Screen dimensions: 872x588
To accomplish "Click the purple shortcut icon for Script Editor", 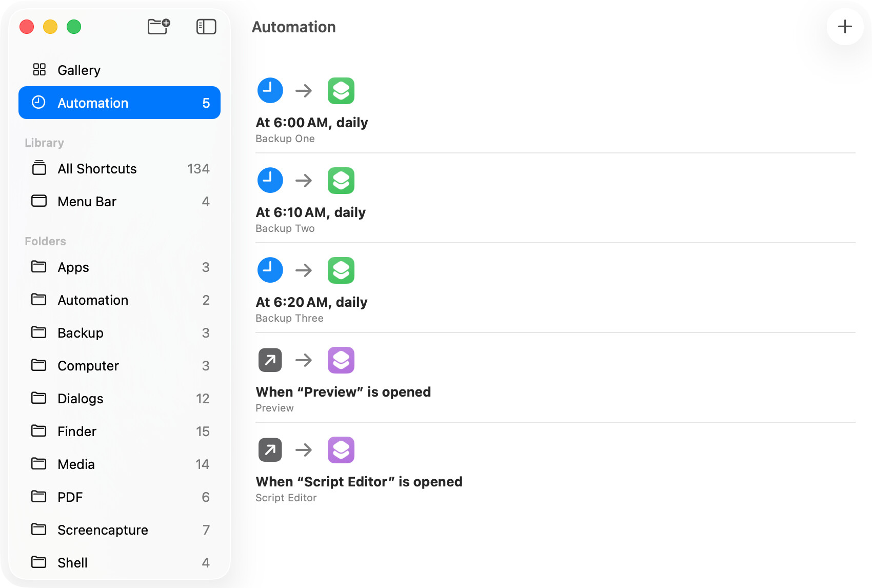I will point(341,450).
